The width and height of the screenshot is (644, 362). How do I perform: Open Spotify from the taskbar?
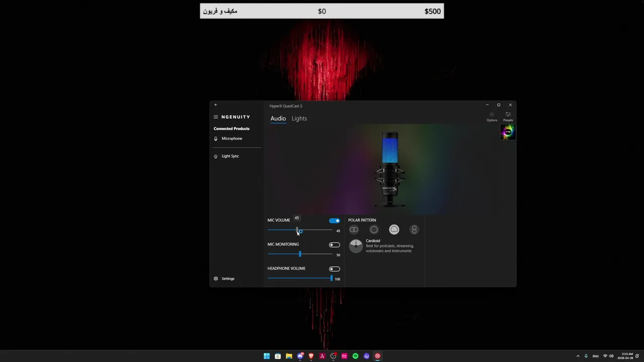pos(355,356)
